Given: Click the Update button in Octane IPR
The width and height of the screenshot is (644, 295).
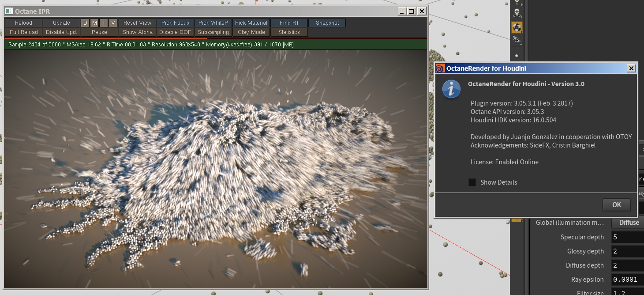Looking at the screenshot, I should (61, 23).
